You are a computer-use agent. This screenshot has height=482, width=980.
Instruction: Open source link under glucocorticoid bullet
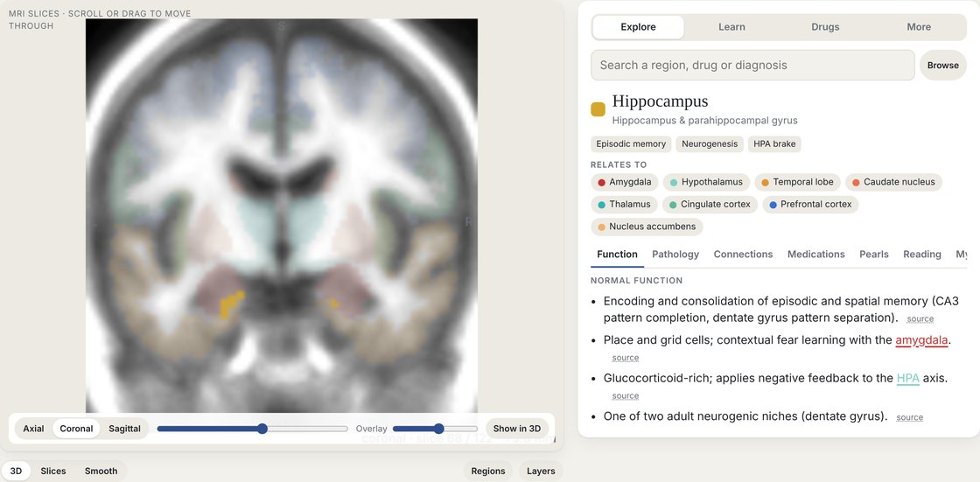pos(625,396)
